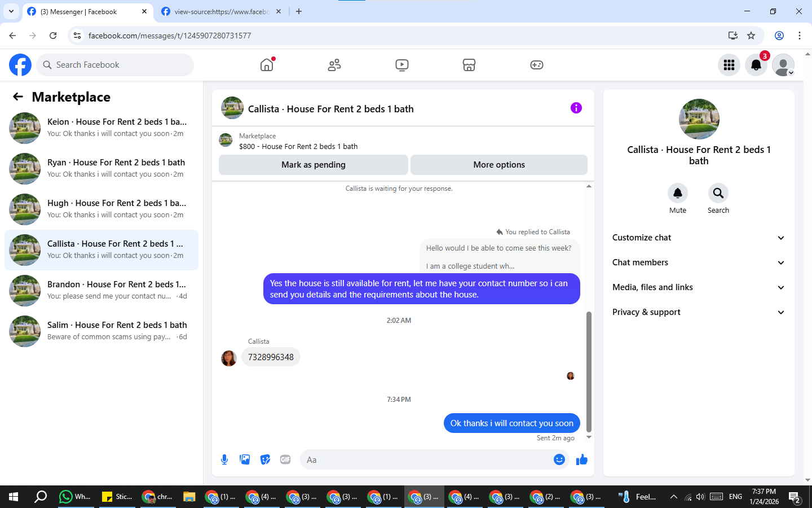812x508 pixels.
Task: Expand the Chat members section
Action: pos(699,262)
